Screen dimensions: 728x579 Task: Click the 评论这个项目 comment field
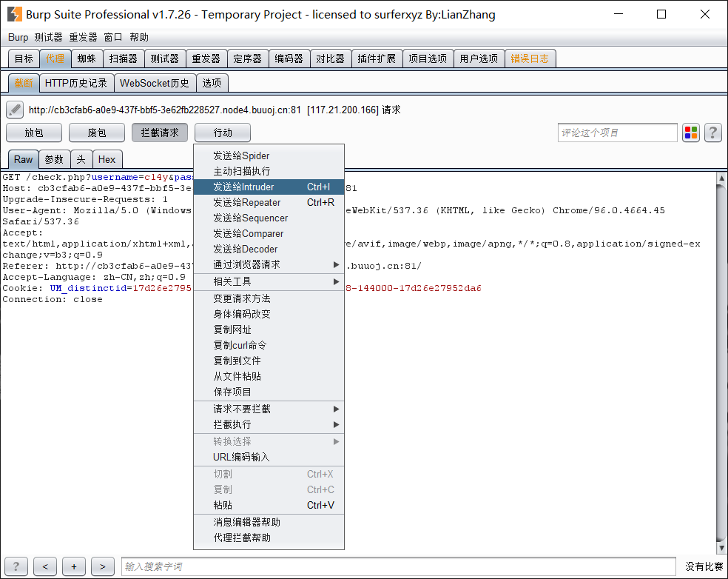pyautogui.click(x=618, y=133)
